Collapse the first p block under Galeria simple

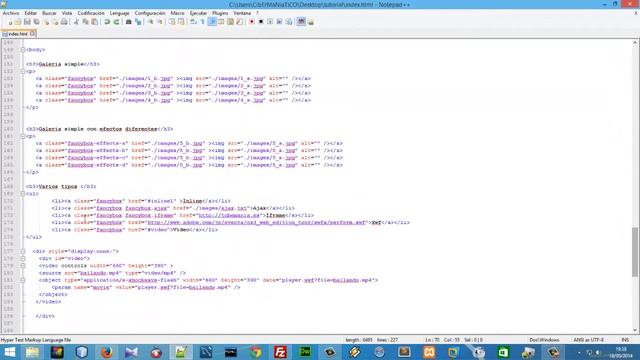tap(23, 71)
